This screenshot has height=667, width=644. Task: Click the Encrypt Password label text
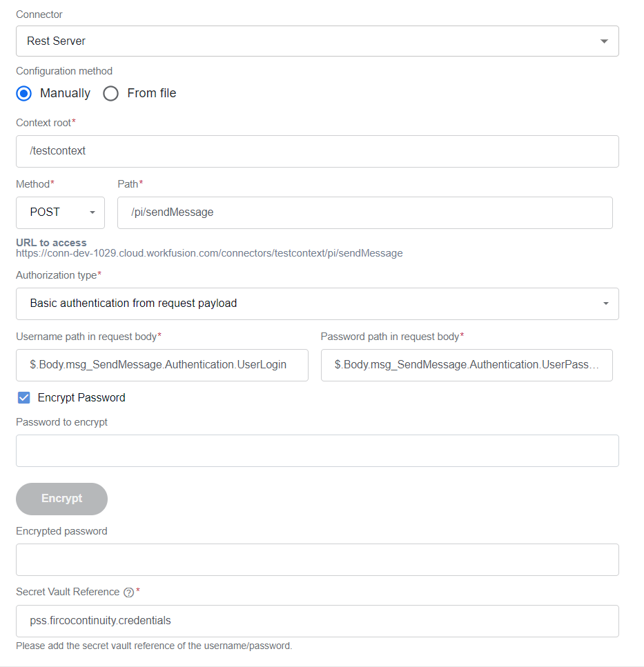click(x=81, y=398)
